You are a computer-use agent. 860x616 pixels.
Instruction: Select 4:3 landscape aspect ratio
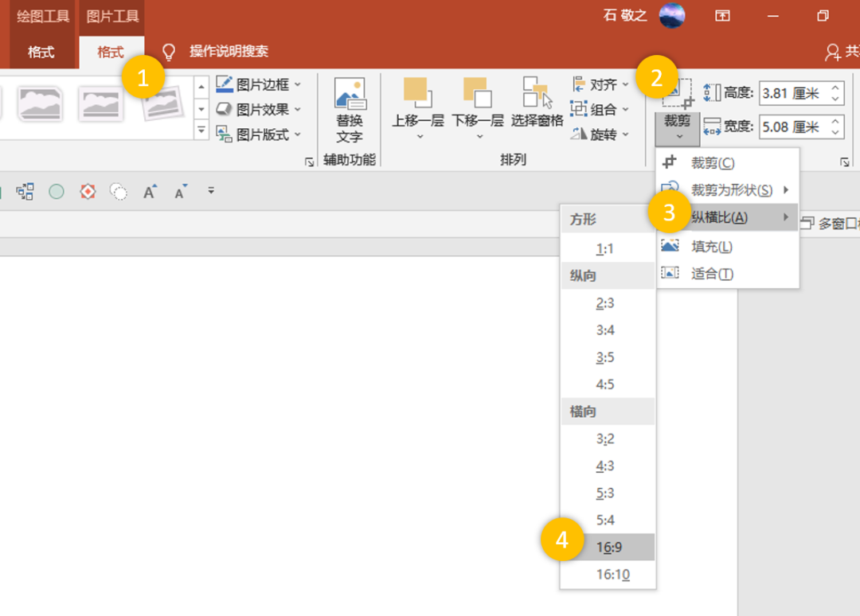pyautogui.click(x=608, y=466)
